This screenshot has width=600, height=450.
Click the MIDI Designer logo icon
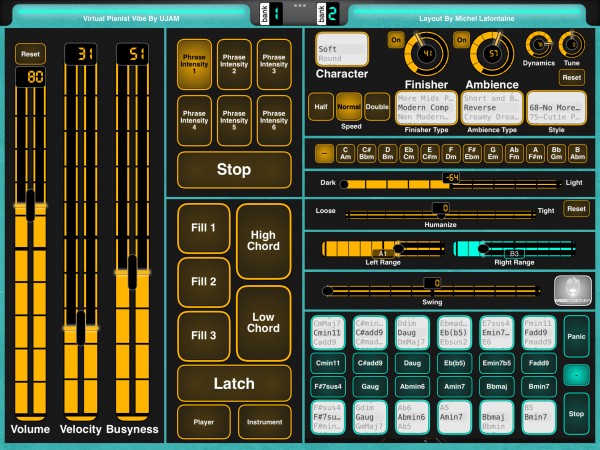coord(572,290)
